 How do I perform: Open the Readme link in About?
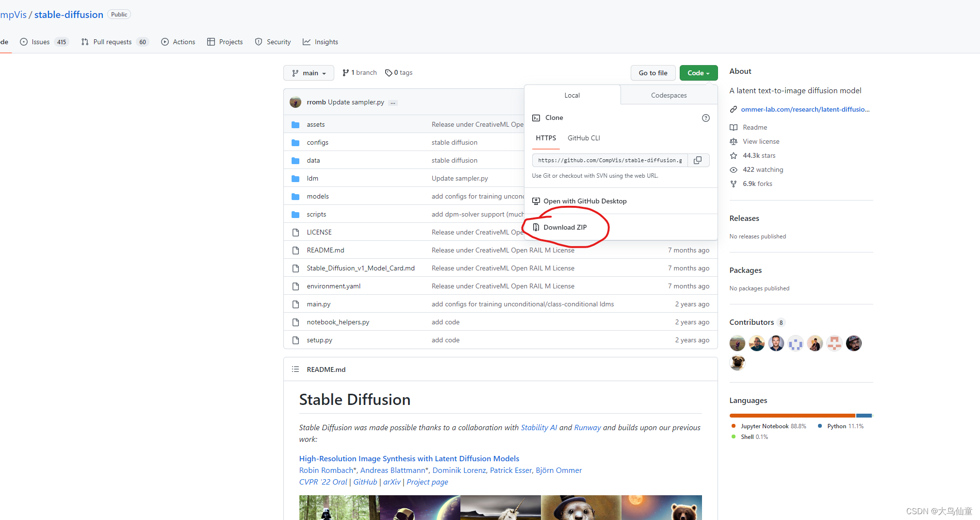pyautogui.click(x=755, y=127)
